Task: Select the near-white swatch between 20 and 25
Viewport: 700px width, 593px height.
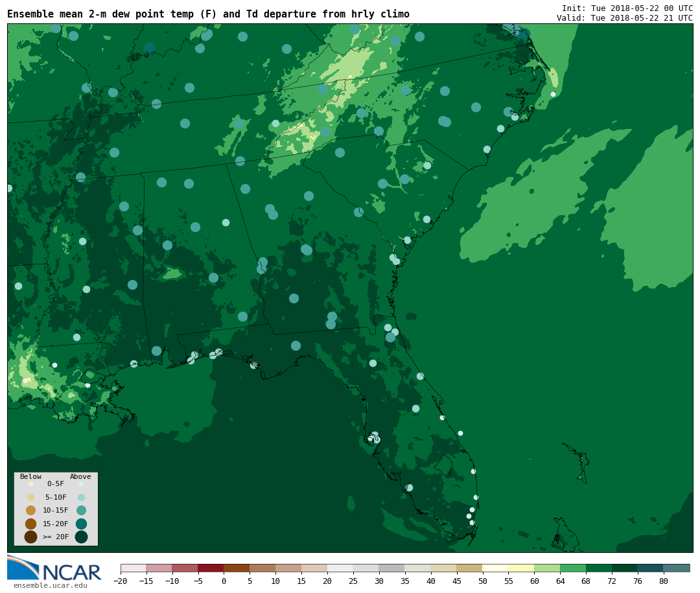Action: tap(341, 568)
